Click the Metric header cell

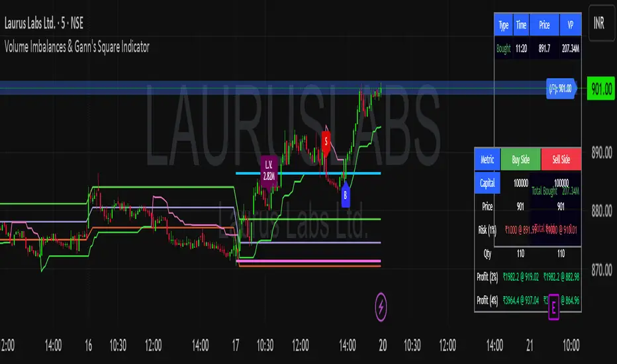pos(487,159)
